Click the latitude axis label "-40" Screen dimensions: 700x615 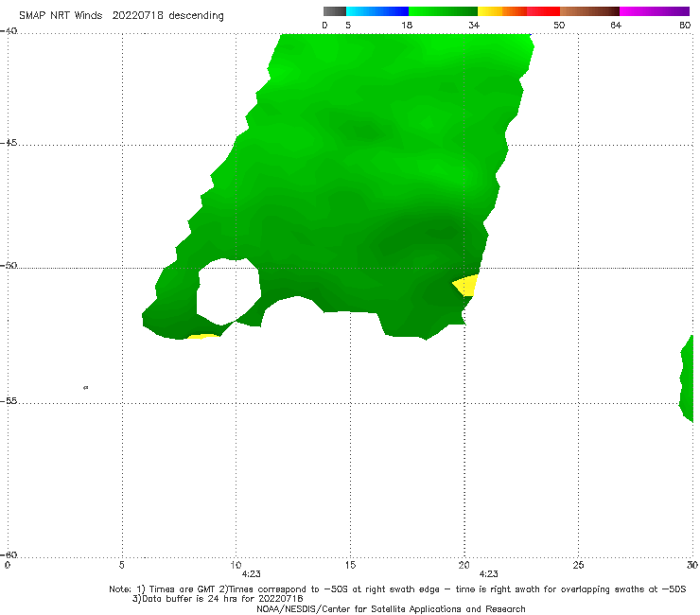[x=9, y=31]
